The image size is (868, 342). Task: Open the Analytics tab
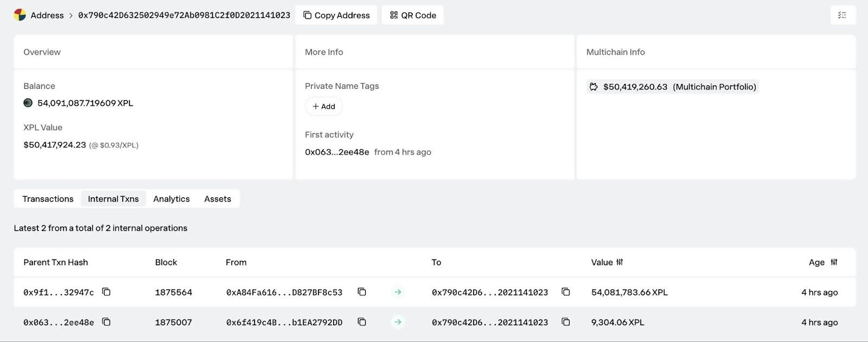[171, 199]
